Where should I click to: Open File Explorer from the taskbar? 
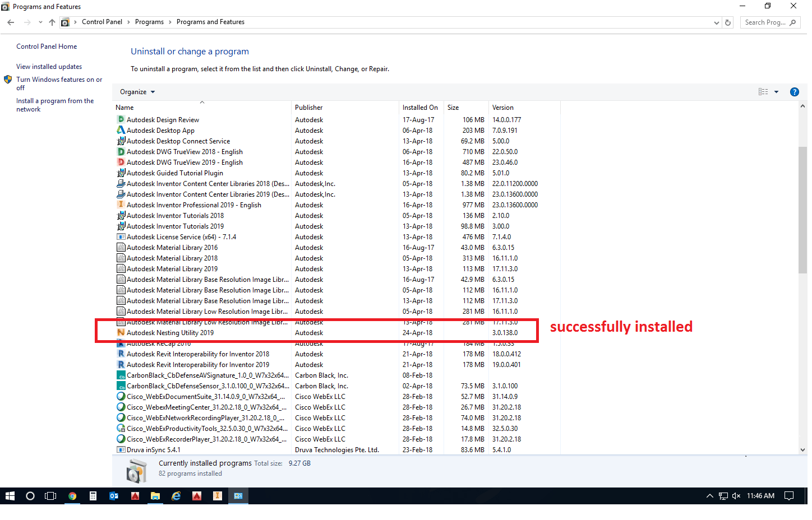tap(155, 496)
